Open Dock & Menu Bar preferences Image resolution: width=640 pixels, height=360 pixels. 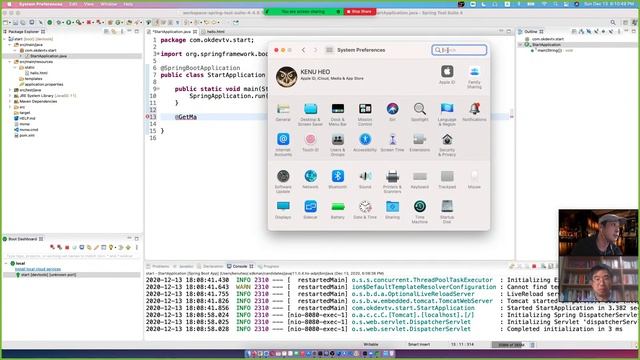pos(338,114)
